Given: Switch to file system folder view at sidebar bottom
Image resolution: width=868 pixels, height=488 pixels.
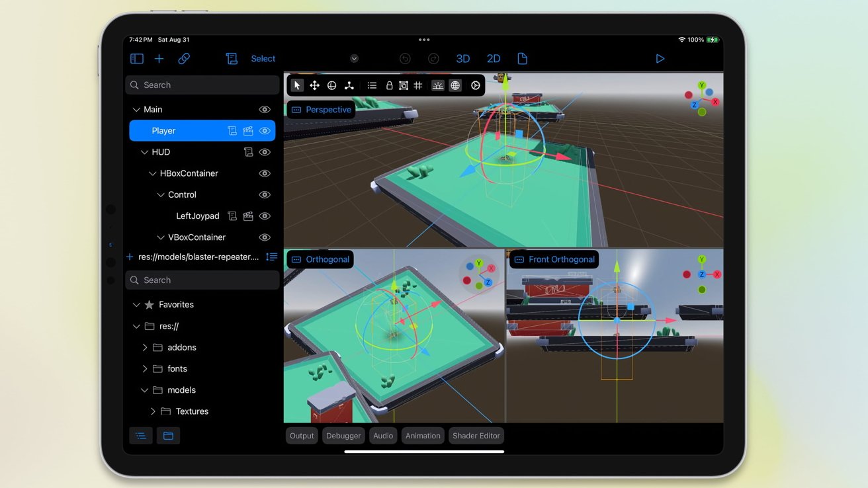Looking at the screenshot, I should pyautogui.click(x=168, y=436).
